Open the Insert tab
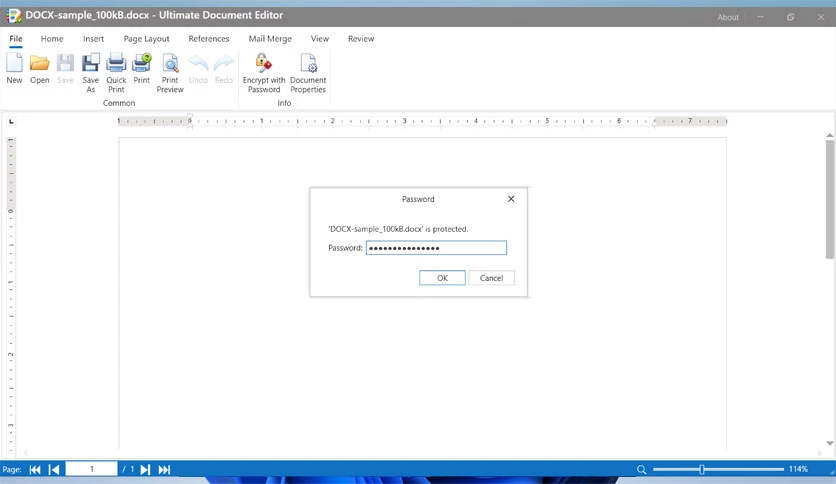Image resolution: width=836 pixels, height=484 pixels. 93,39
